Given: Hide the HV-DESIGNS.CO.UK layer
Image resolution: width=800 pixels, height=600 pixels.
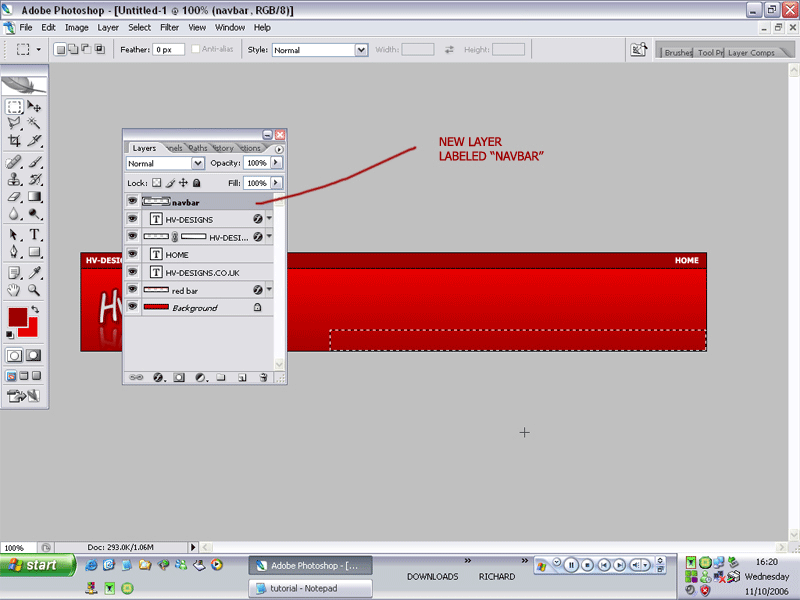Looking at the screenshot, I should [x=132, y=272].
